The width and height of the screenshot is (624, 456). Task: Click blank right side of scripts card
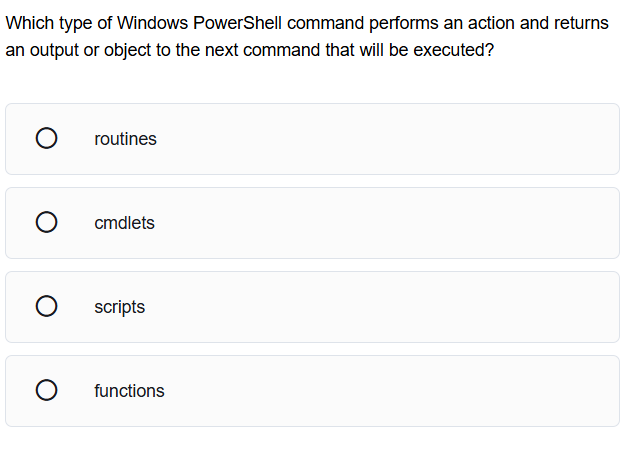450,307
